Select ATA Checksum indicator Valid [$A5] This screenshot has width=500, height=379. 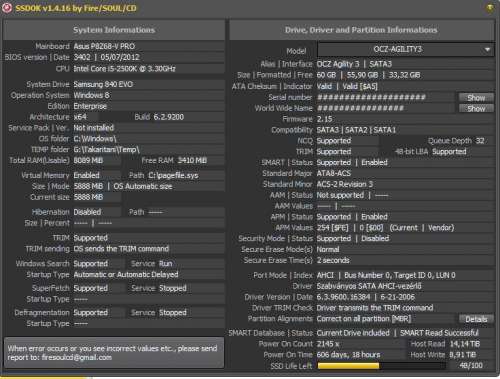point(360,86)
